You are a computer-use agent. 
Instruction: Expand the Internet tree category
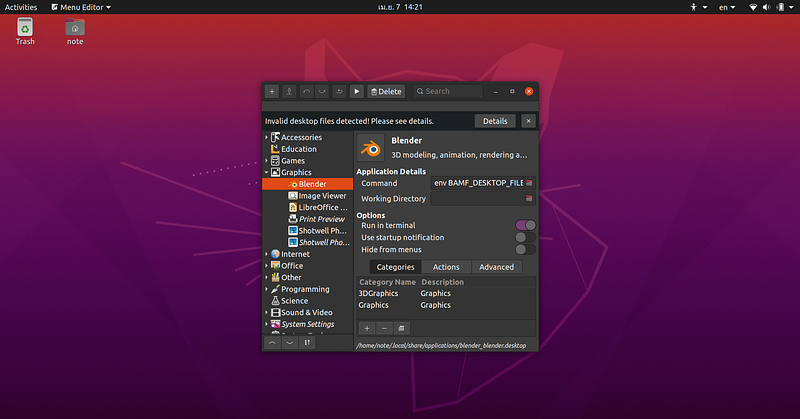(266, 254)
